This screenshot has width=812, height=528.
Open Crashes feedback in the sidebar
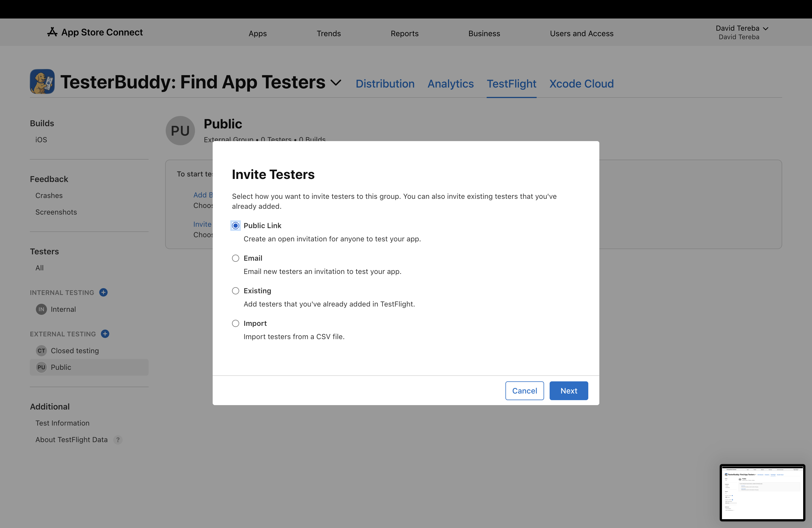click(x=49, y=196)
